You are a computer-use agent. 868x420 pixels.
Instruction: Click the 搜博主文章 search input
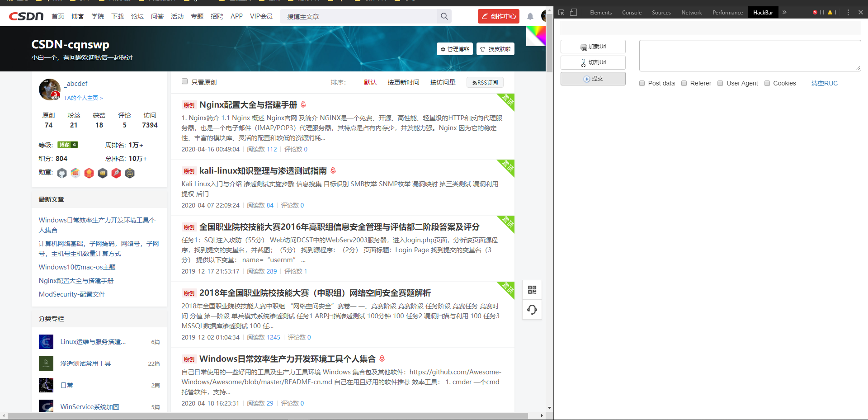359,16
